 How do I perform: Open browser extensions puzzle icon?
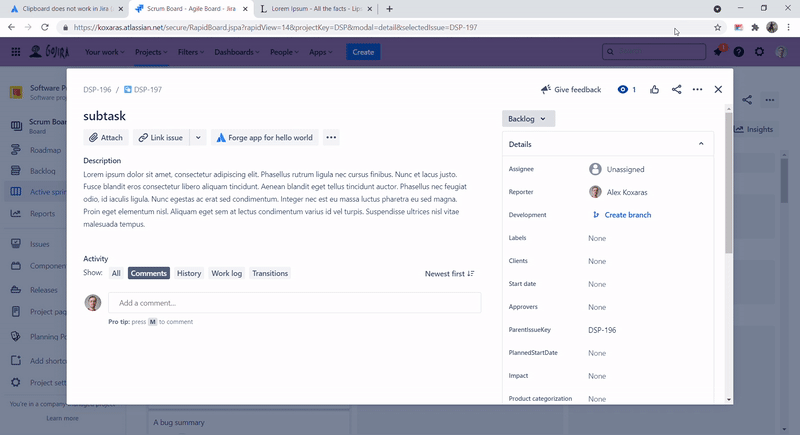pos(755,28)
